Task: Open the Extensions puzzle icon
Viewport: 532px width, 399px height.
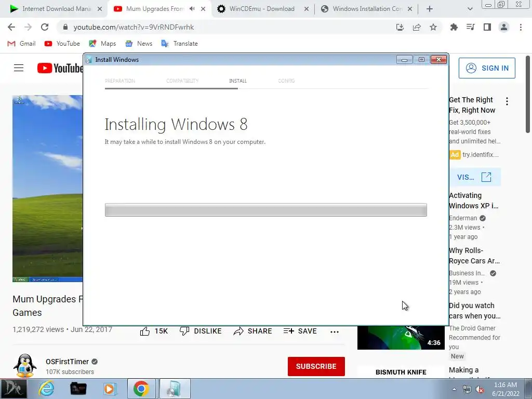Action: pyautogui.click(x=454, y=27)
